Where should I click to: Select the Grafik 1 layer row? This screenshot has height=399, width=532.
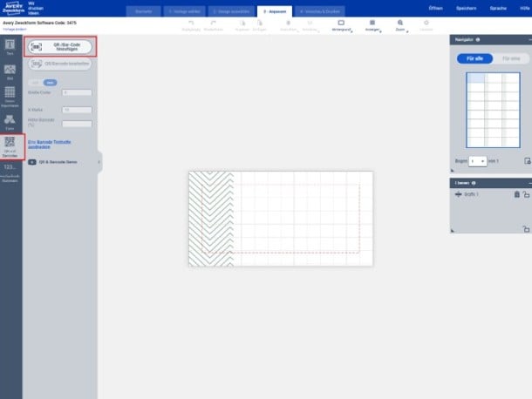(491, 194)
